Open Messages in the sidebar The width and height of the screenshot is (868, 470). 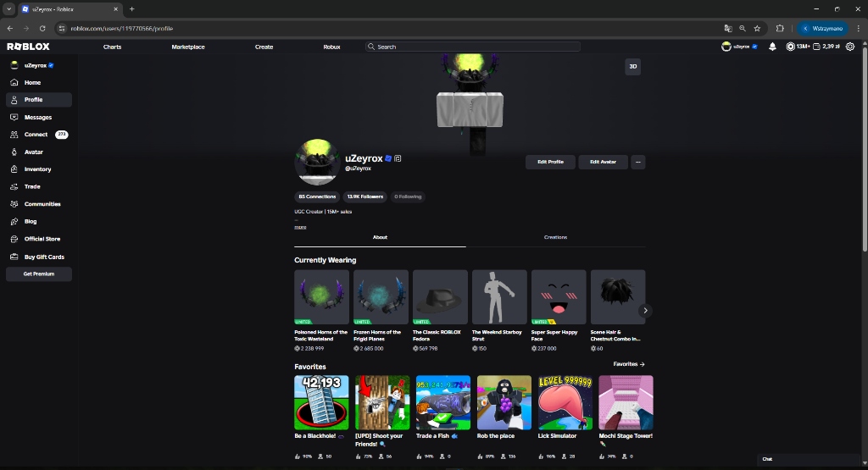(x=38, y=117)
